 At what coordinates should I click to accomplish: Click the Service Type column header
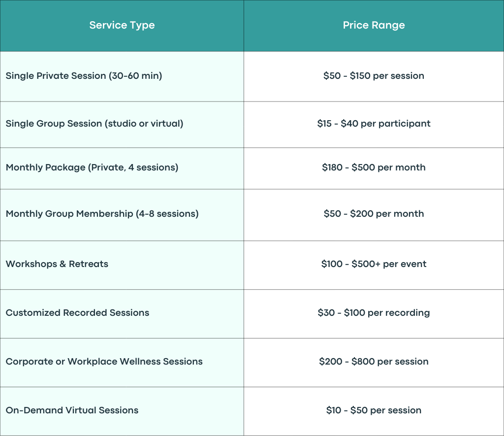click(x=122, y=26)
